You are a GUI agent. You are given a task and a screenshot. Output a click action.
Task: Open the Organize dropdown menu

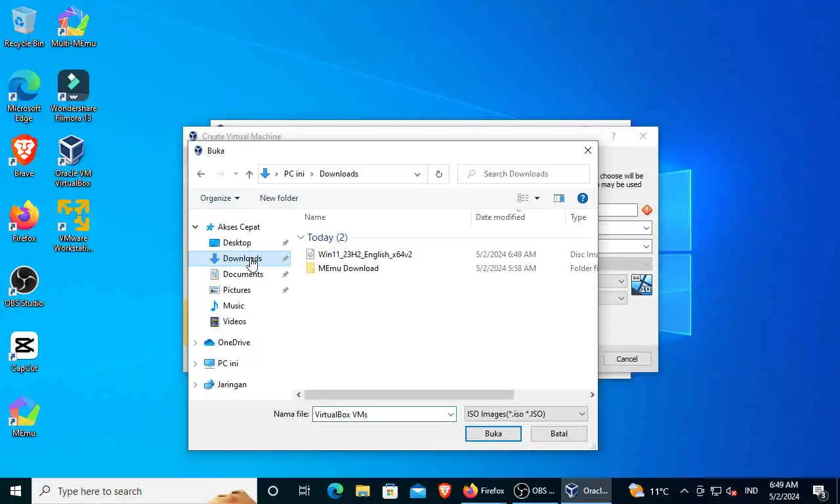click(220, 198)
